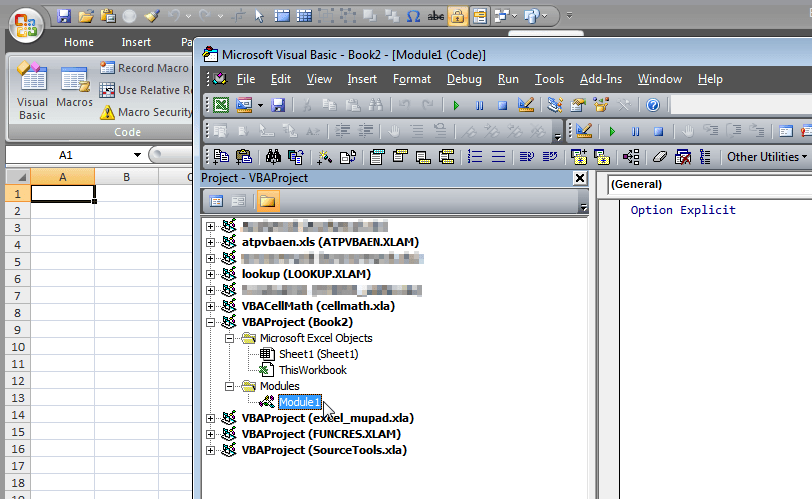Collapse the Microsoft Excel Objects folder
Screen dimensions: 812x499
click(229, 339)
